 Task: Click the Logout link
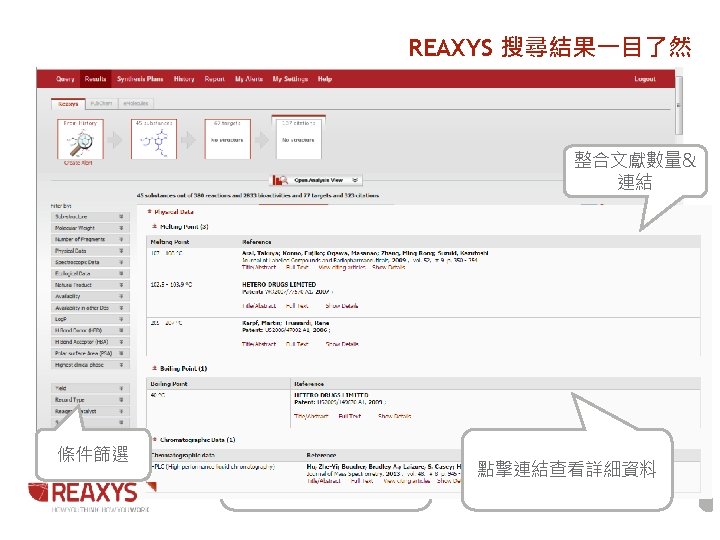point(645,79)
